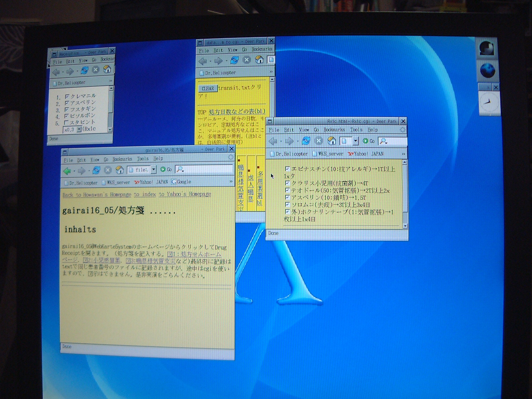The width and height of the screenshot is (532, 399).
Task: Click scroll up arrow in yellow window
Action: pos(272,79)
